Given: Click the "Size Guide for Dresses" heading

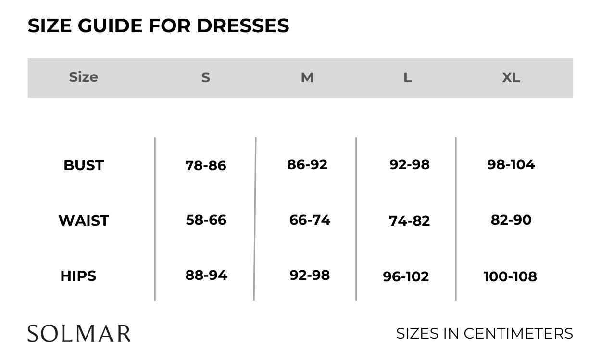Looking at the screenshot, I should coord(158,25).
